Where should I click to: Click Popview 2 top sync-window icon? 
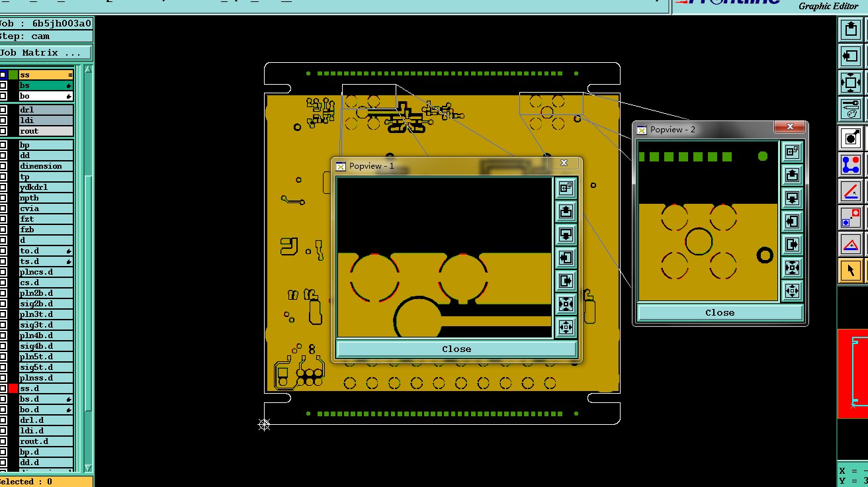click(792, 152)
